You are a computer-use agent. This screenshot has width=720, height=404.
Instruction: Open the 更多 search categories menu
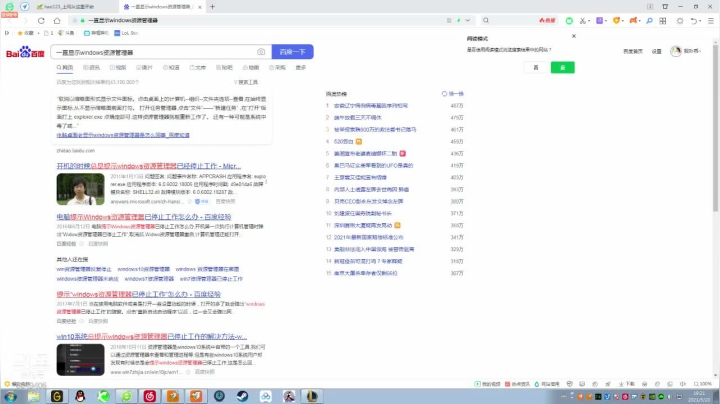[x=301, y=67]
